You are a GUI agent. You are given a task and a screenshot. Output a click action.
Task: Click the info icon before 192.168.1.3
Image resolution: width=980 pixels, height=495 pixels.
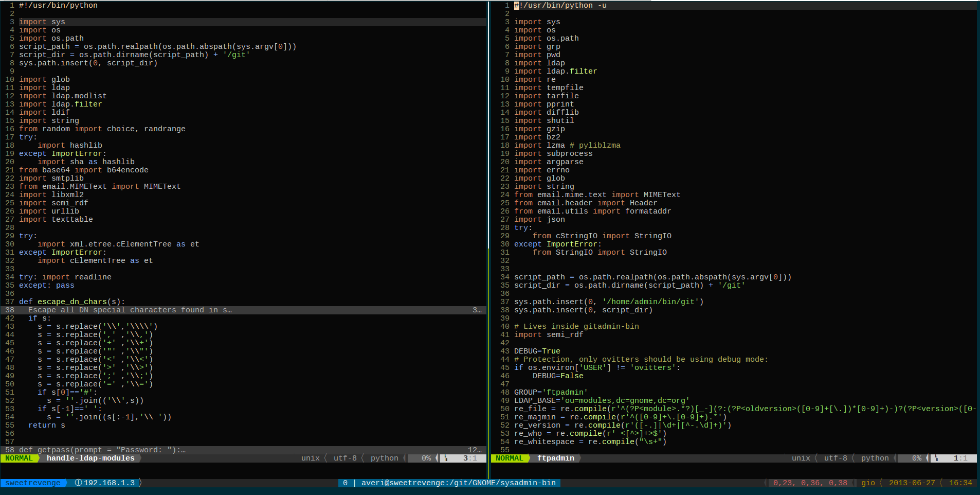[x=78, y=483]
